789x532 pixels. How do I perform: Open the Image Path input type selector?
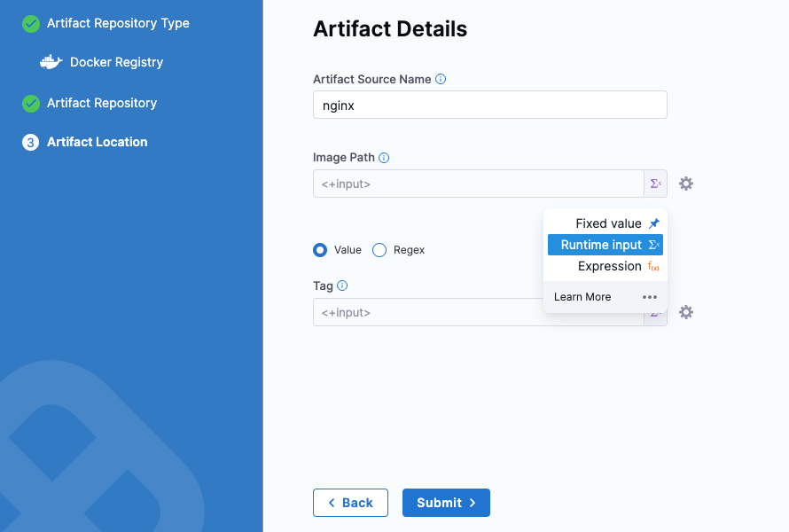(x=655, y=184)
